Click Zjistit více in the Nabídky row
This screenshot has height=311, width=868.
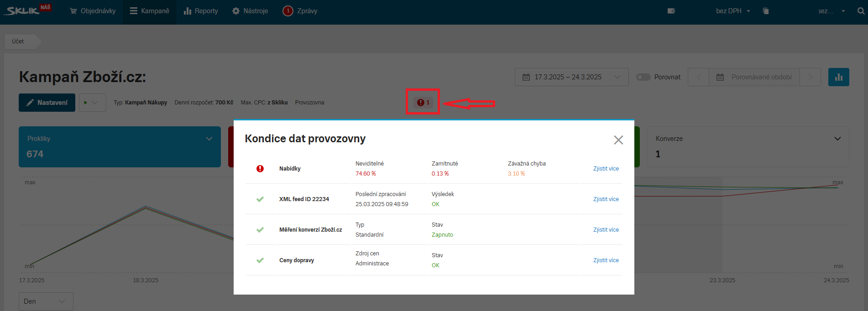pyautogui.click(x=606, y=169)
